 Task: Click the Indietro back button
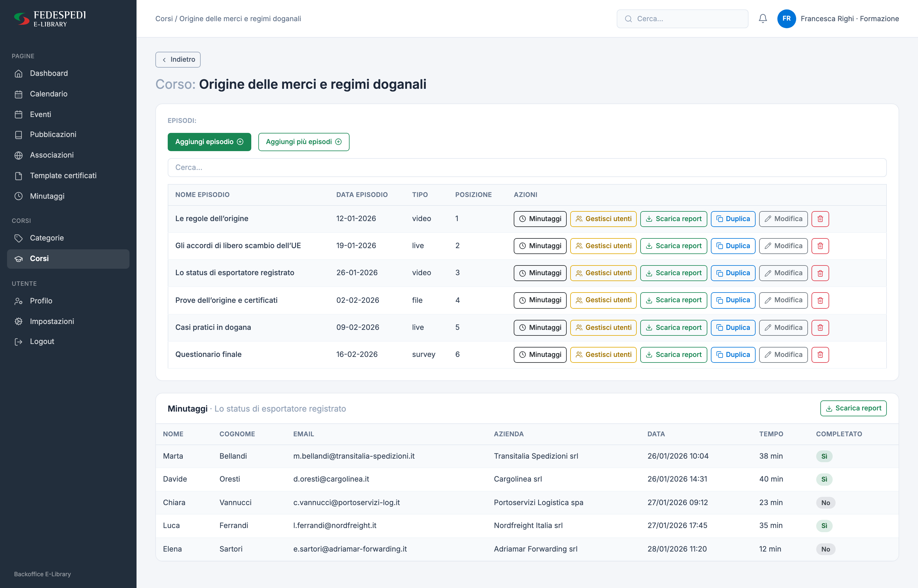pyautogui.click(x=178, y=60)
